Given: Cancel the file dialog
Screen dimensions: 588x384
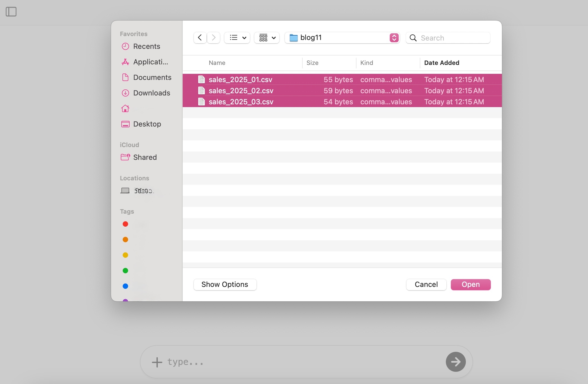Looking at the screenshot, I should (x=426, y=285).
